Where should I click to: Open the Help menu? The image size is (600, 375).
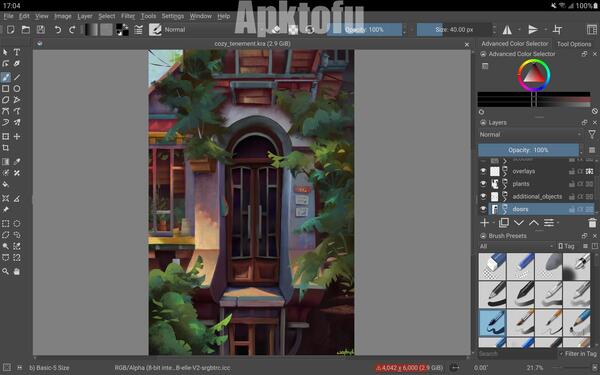point(223,16)
